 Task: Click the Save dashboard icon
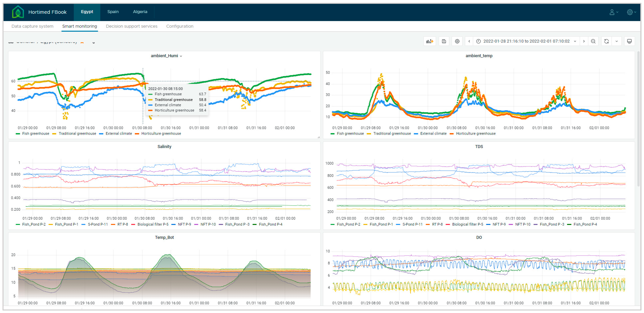click(x=444, y=41)
